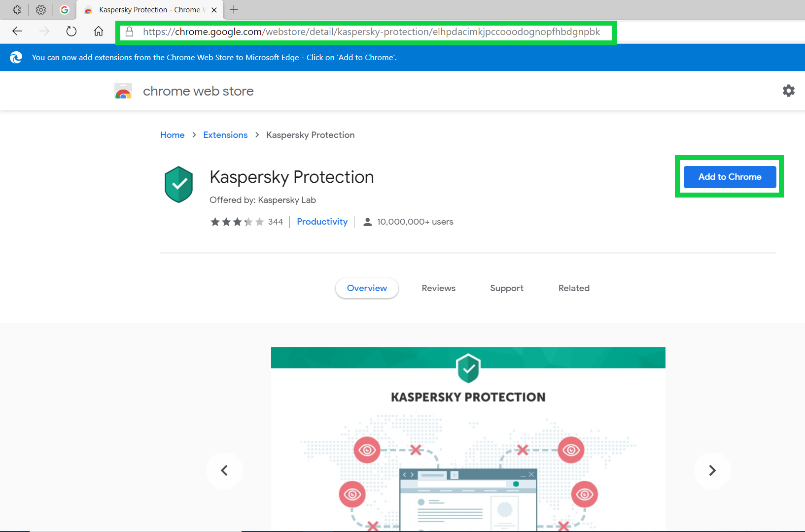Image resolution: width=805 pixels, height=532 pixels.
Task: Click the Edge banner message text
Action: pos(214,58)
